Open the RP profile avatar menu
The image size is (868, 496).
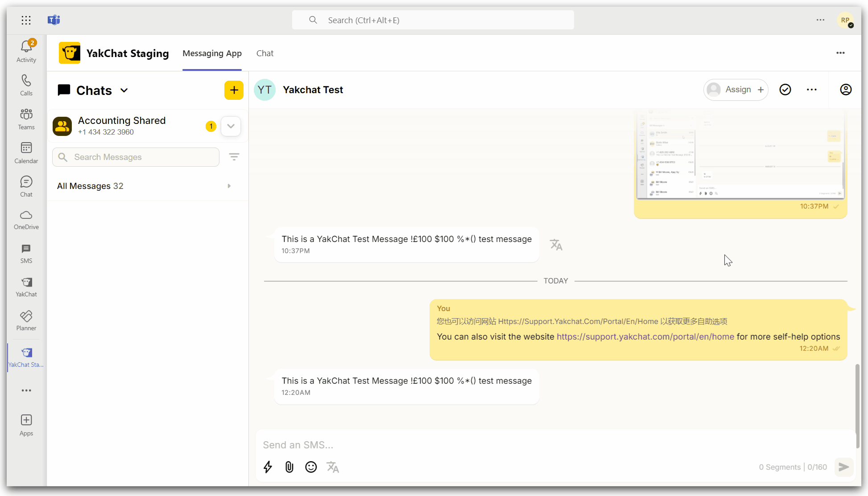pyautogui.click(x=845, y=20)
